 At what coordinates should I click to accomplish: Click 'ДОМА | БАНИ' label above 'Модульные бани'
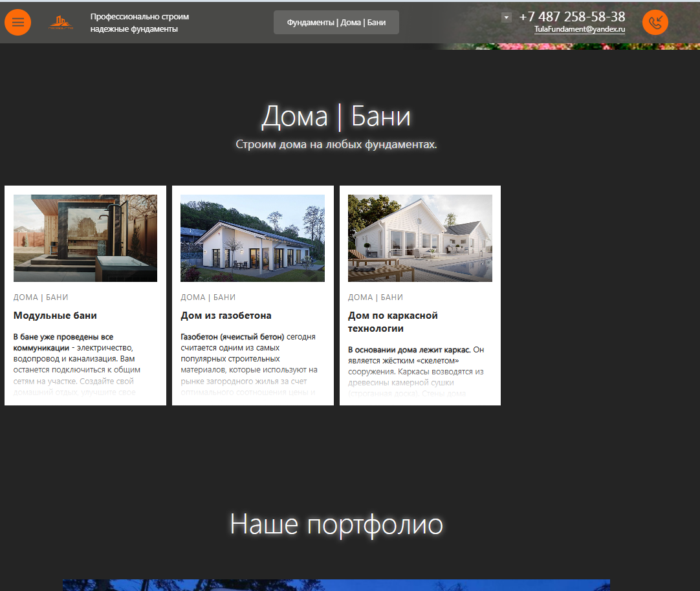click(x=41, y=297)
